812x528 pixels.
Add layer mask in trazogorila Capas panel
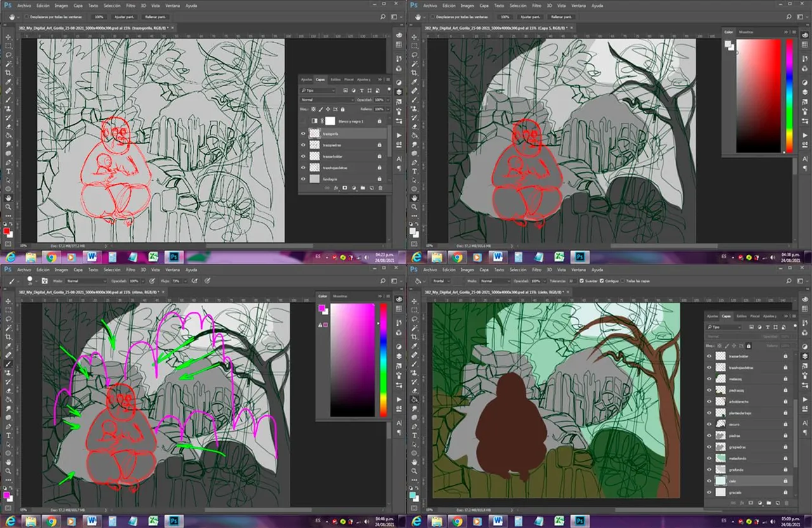pos(345,188)
